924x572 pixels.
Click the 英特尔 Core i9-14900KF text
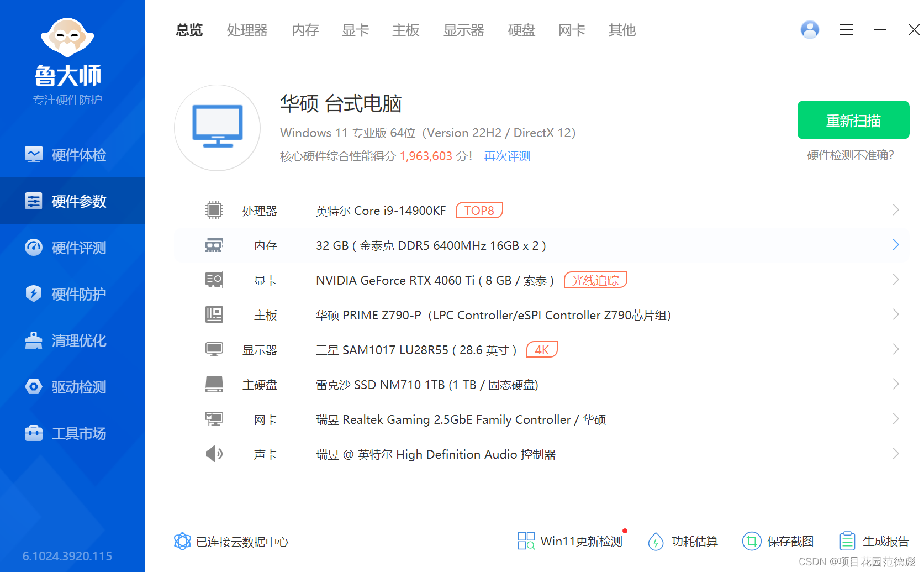(381, 211)
